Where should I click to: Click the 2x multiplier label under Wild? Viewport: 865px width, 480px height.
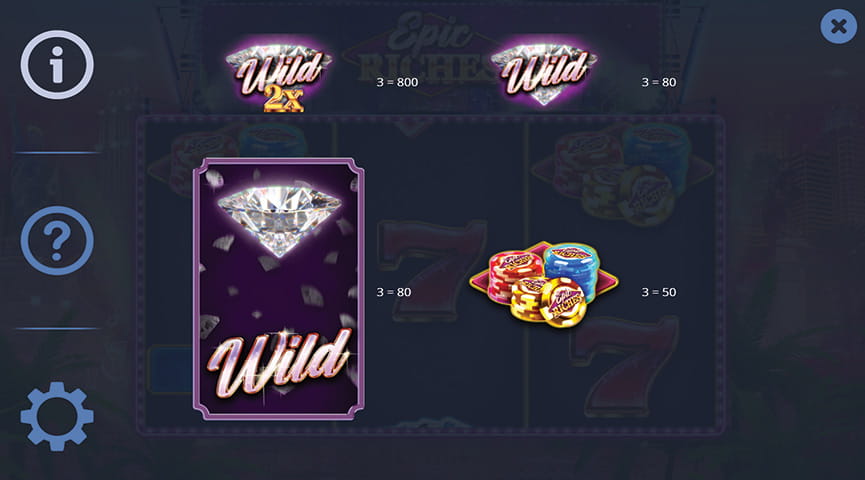[284, 99]
